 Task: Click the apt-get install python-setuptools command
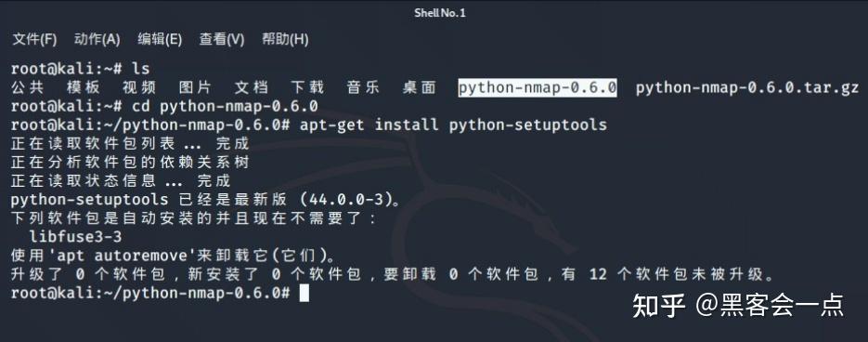click(x=453, y=125)
